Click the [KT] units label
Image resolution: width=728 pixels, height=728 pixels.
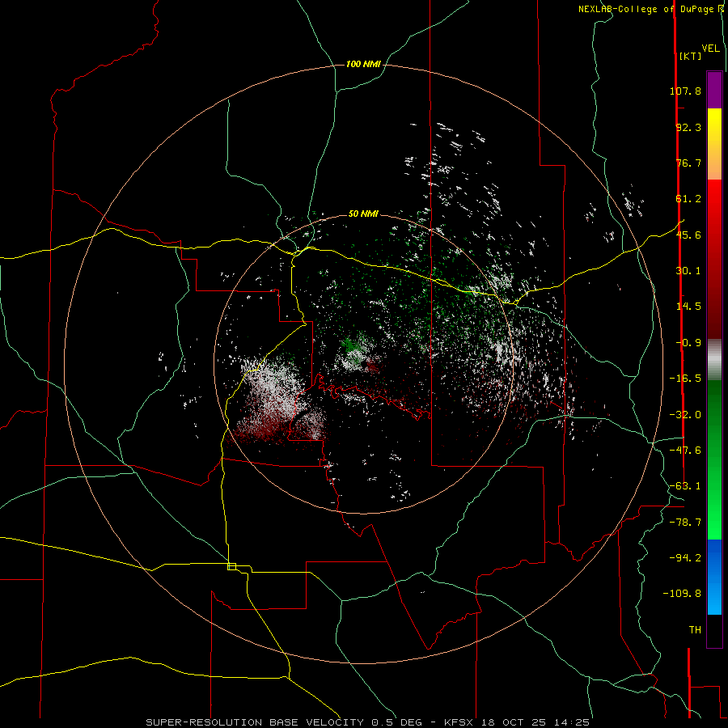[690, 56]
